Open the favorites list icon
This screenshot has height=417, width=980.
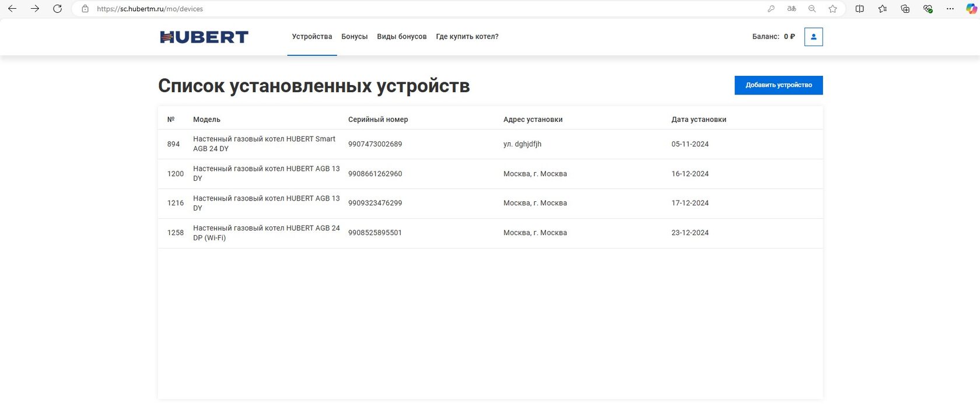tap(883, 9)
